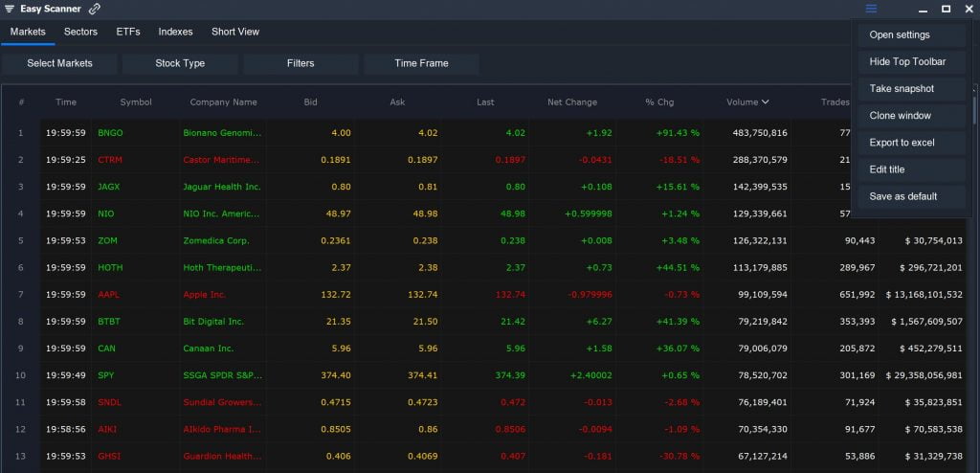The height and width of the screenshot is (473, 980).
Task: Click the -30.78 % change value
Action: point(679,456)
